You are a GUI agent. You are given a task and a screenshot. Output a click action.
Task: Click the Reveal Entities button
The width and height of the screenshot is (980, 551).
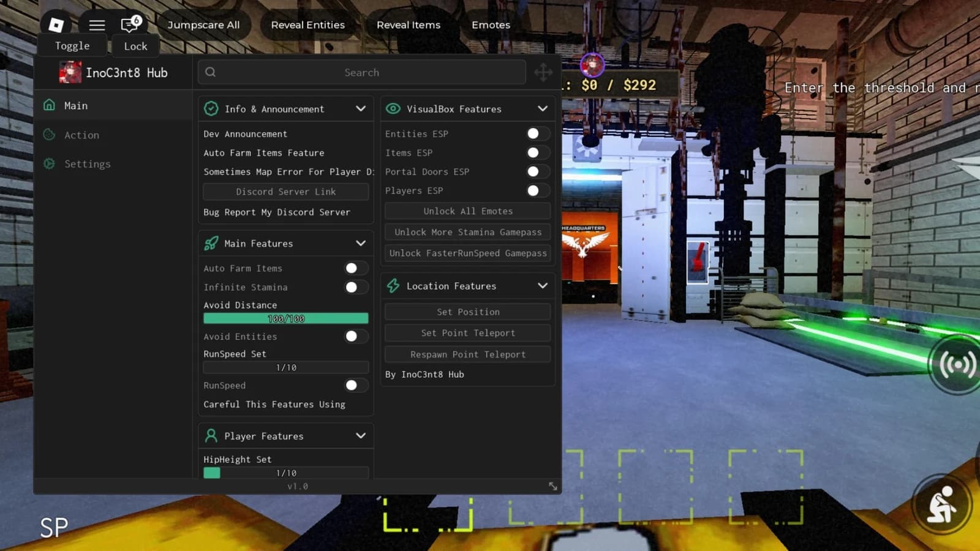point(308,25)
